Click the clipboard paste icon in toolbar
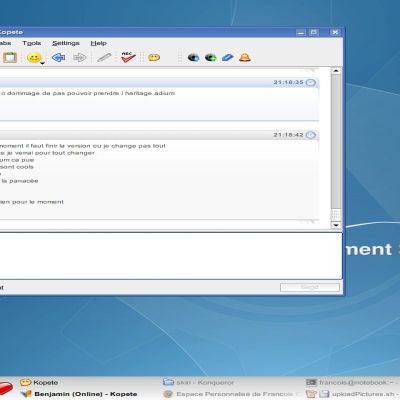This screenshot has height=400, width=400. point(10,57)
